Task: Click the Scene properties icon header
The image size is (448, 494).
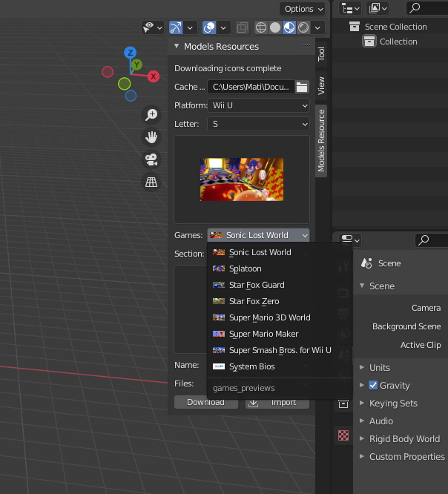Action: (366, 263)
